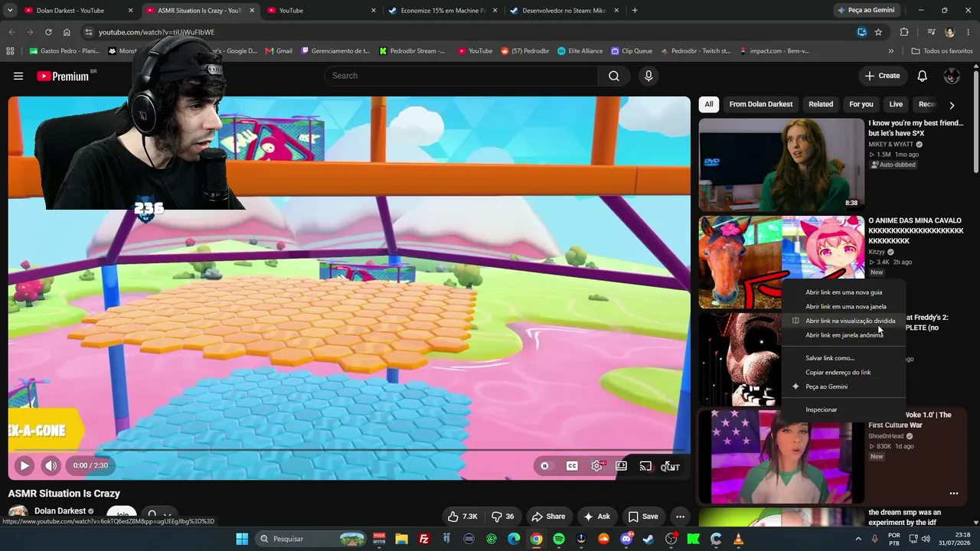This screenshot has width=980, height=551.
Task: Expand hidden bookmarks chevron
Action: pos(890,51)
